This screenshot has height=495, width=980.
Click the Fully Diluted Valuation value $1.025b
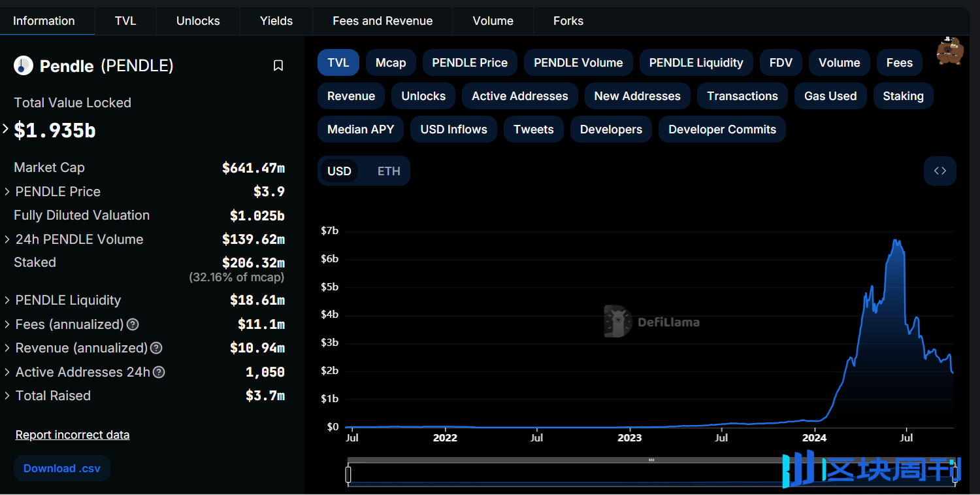click(257, 215)
